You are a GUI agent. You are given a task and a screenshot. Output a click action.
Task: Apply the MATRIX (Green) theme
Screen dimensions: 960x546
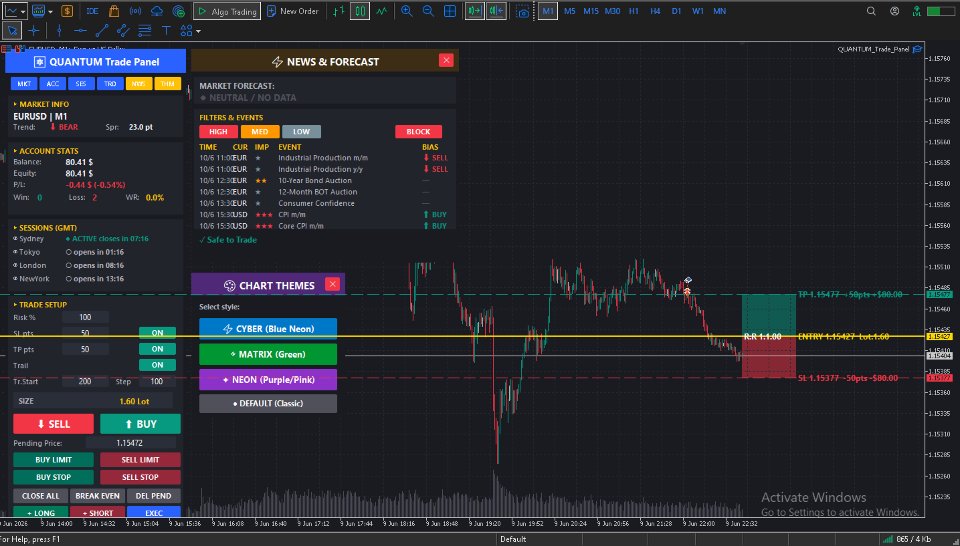268,354
